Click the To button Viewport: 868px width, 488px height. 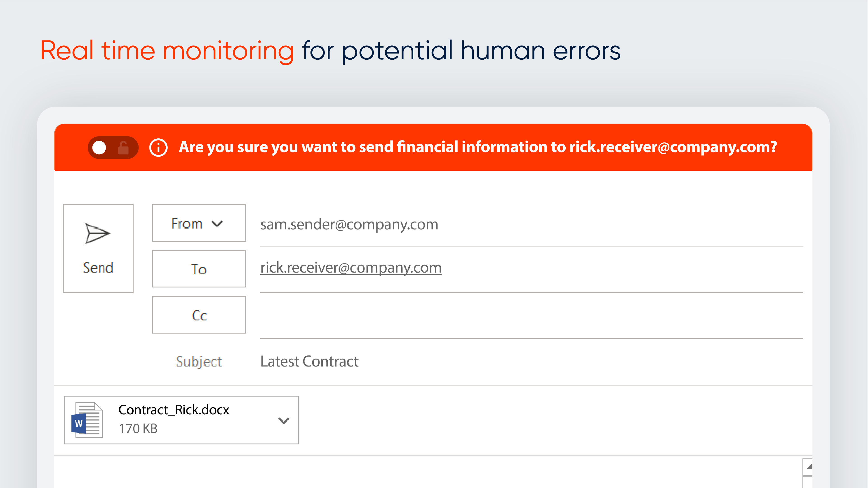coord(199,269)
